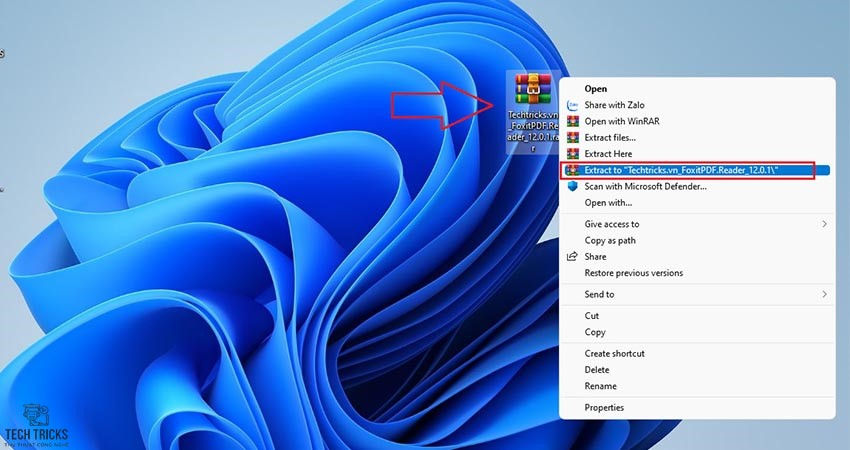Expand the Send to chevron arrow
The image size is (850, 450).
pos(825,294)
